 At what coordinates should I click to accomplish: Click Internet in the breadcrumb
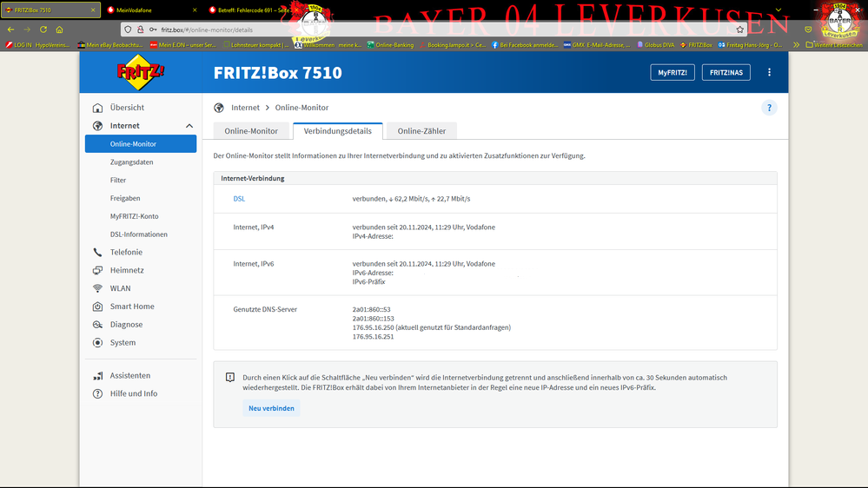pyautogui.click(x=246, y=108)
